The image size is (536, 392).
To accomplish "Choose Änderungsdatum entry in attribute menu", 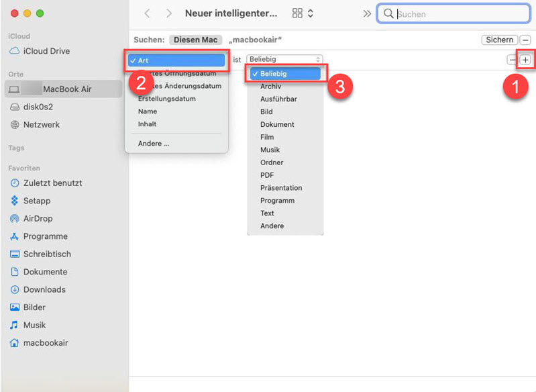I will point(176,86).
